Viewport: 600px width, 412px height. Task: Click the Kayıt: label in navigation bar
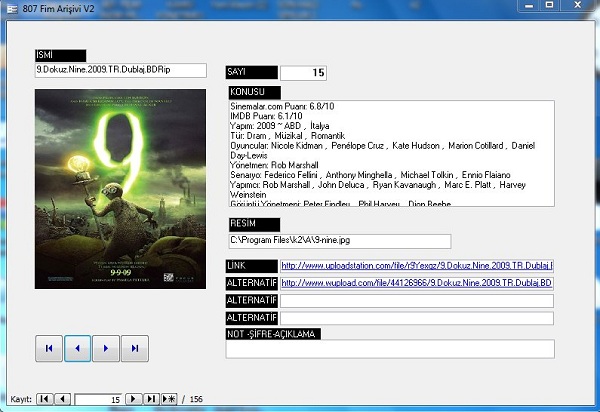click(21, 399)
